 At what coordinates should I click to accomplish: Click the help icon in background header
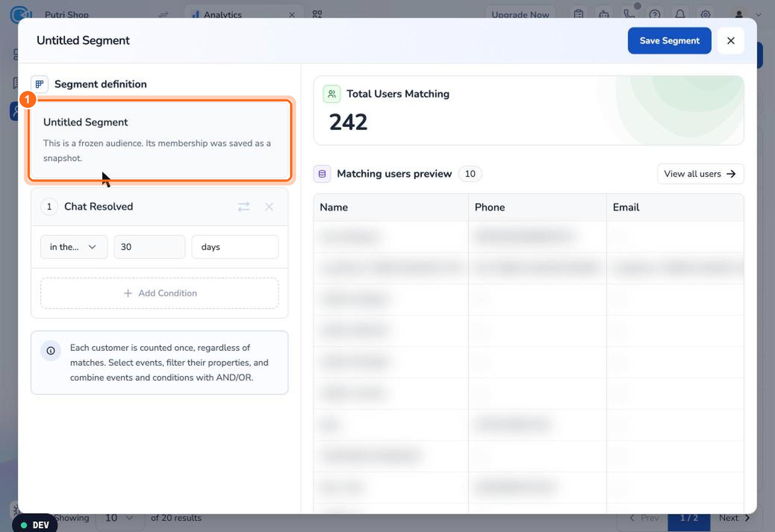pyautogui.click(x=654, y=15)
